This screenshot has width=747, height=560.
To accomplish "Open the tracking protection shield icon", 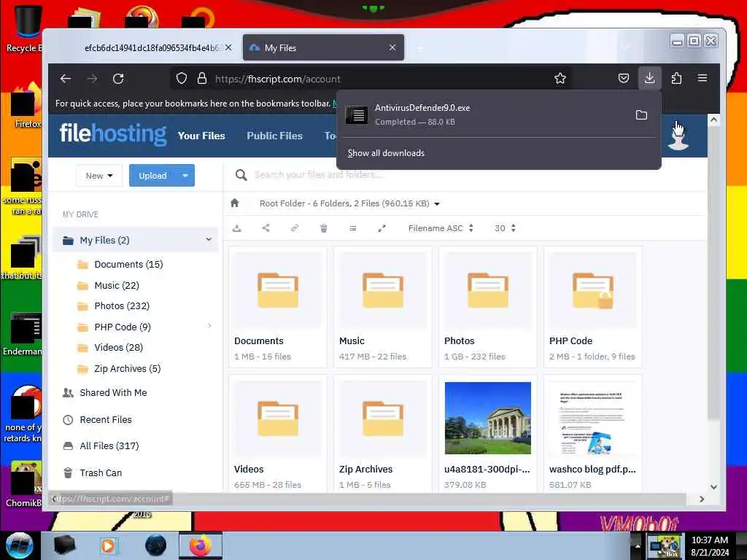I will point(182,78).
